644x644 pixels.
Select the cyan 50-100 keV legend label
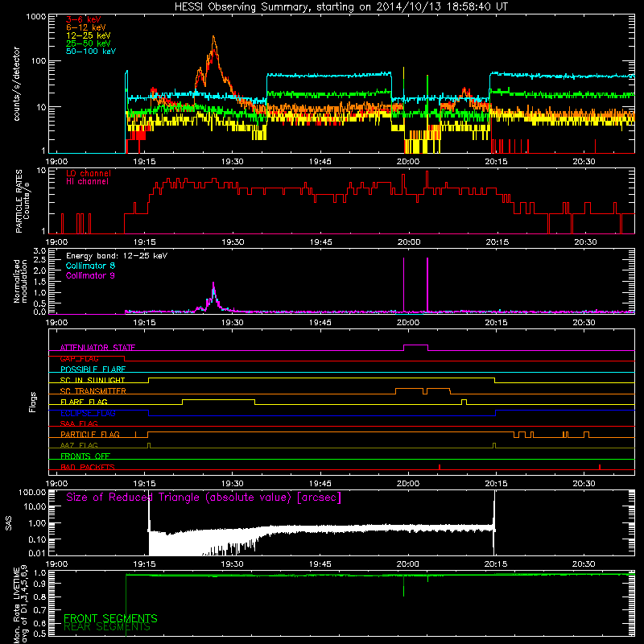click(x=91, y=51)
